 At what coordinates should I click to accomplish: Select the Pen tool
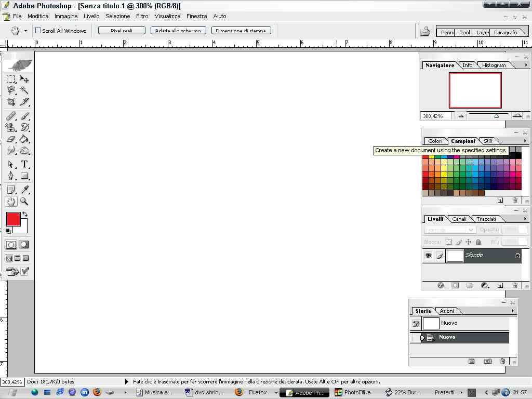tap(11, 176)
